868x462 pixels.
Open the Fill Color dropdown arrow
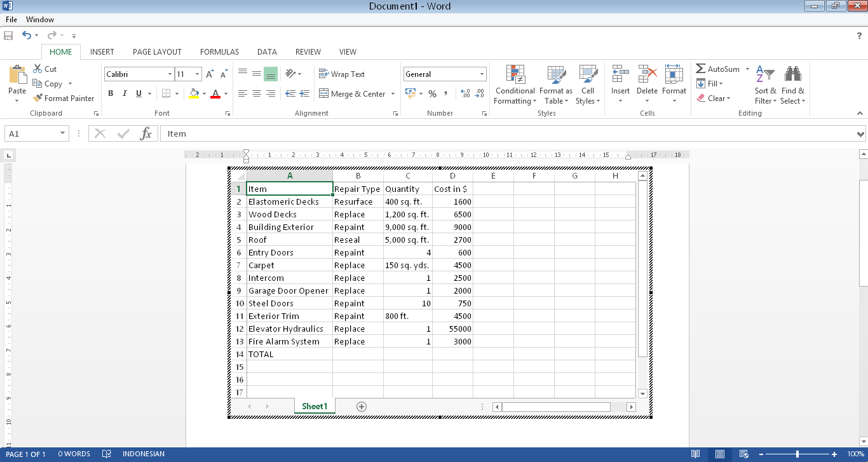pyautogui.click(x=205, y=93)
